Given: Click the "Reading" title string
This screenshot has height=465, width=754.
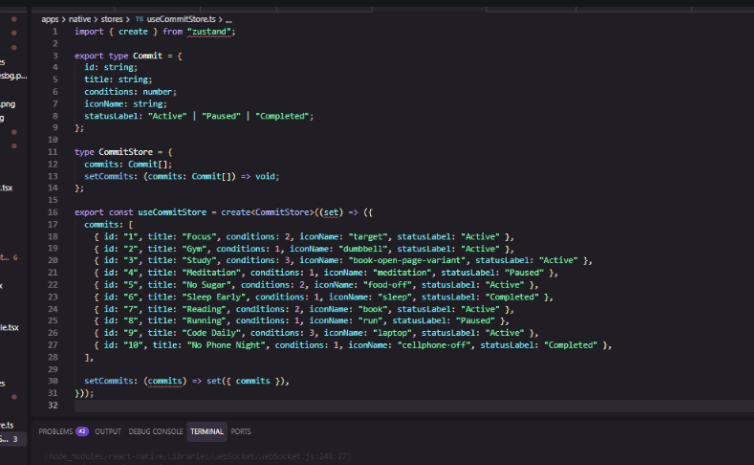Looking at the screenshot, I should pos(204,309).
